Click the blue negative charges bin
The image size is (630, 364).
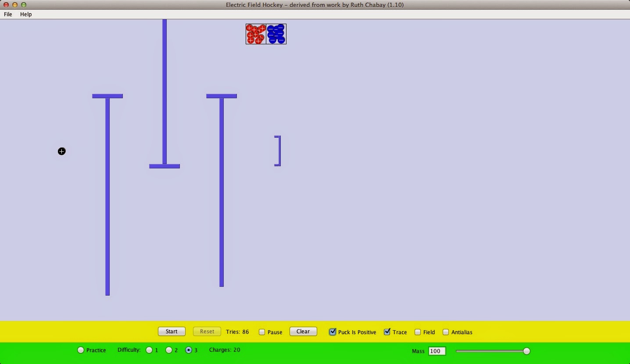276,34
